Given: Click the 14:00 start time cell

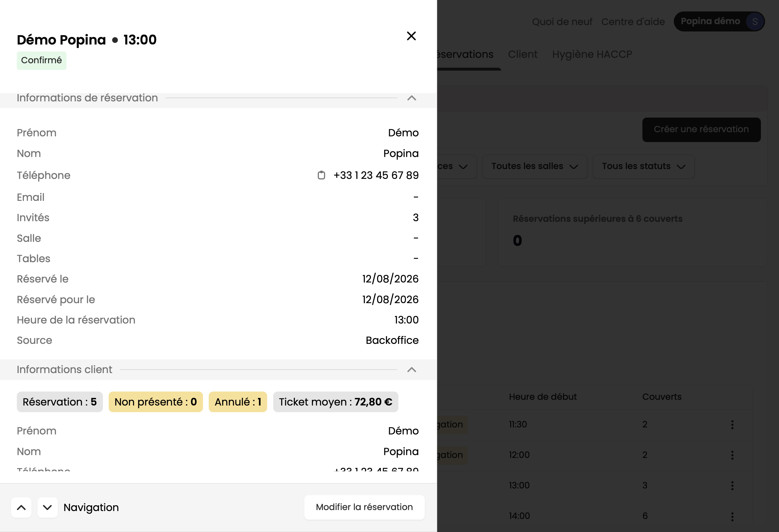Looking at the screenshot, I should click(519, 516).
